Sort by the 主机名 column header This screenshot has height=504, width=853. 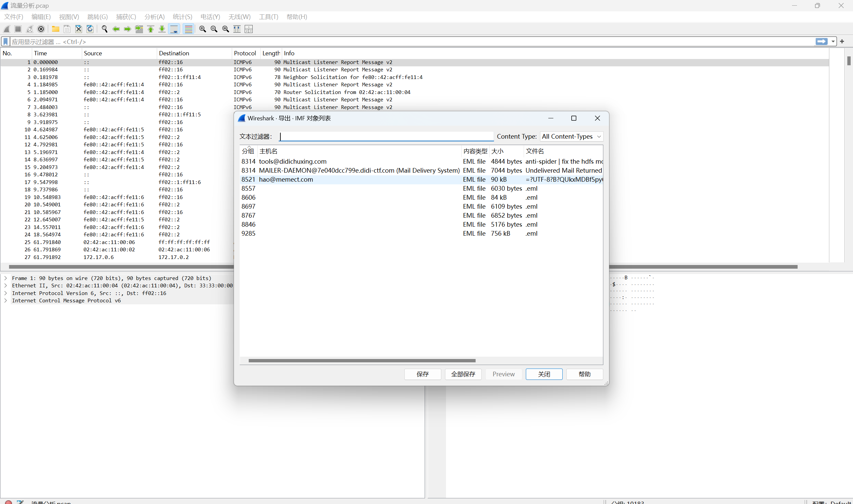coord(359,151)
